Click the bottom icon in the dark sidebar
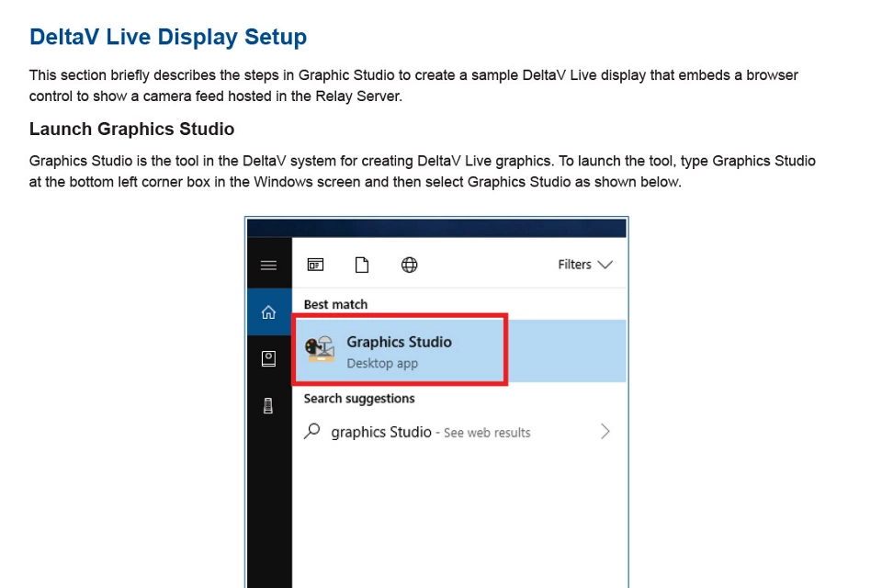Image resolution: width=882 pixels, height=588 pixels. click(268, 405)
